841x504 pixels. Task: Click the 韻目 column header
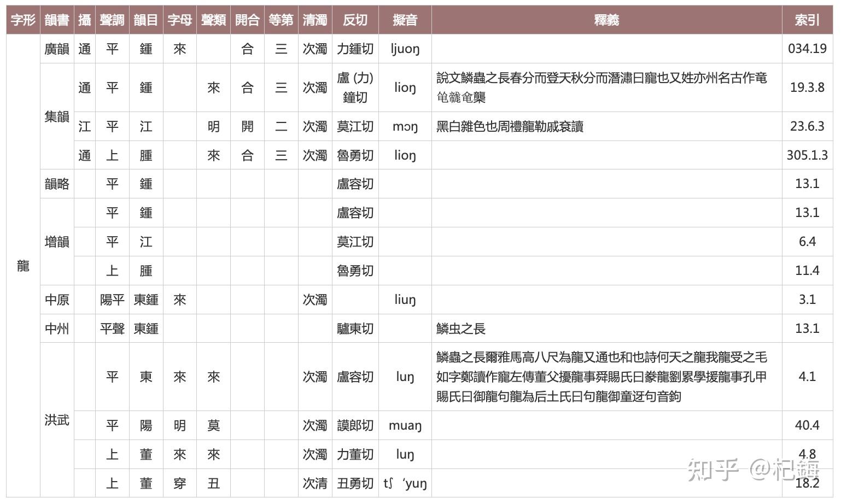coord(146,20)
